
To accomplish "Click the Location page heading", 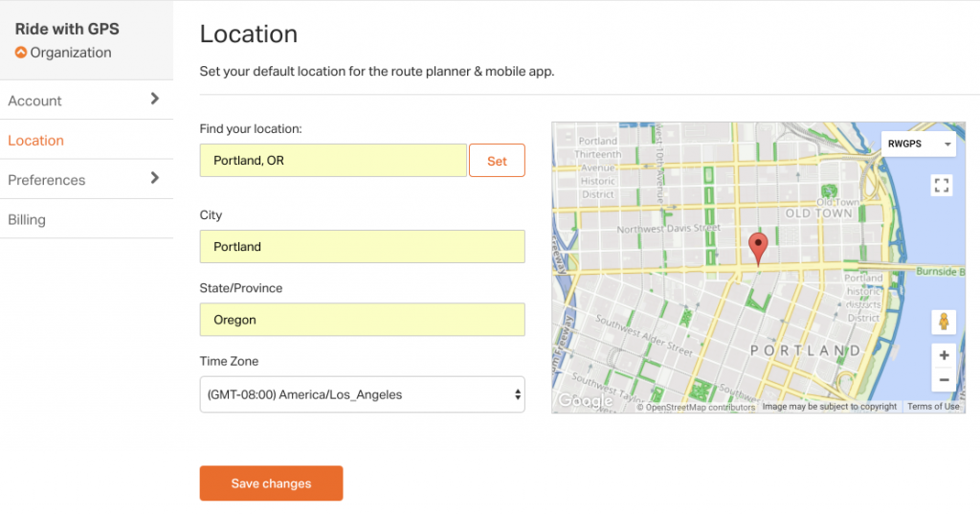I will (x=249, y=34).
